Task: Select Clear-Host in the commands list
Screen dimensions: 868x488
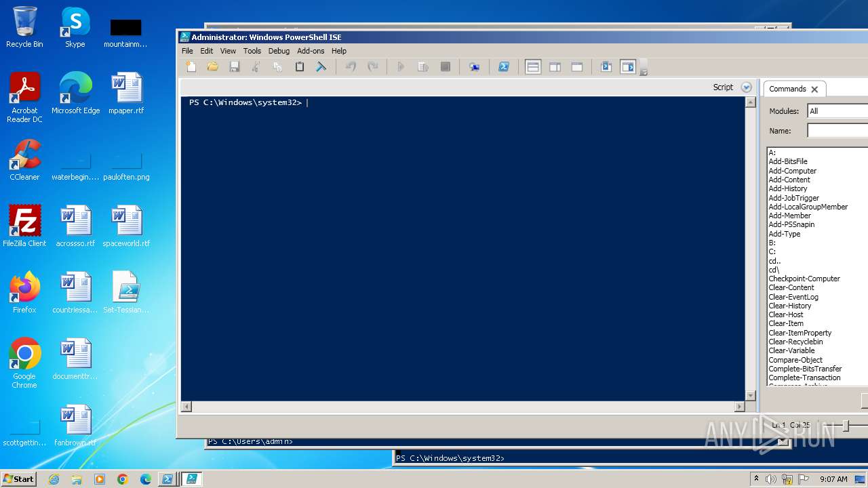Action: pyautogui.click(x=786, y=314)
